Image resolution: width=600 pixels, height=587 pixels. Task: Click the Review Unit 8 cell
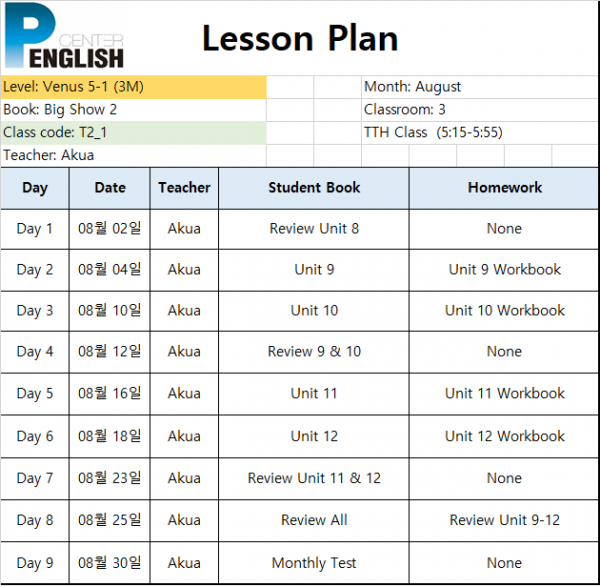314,229
